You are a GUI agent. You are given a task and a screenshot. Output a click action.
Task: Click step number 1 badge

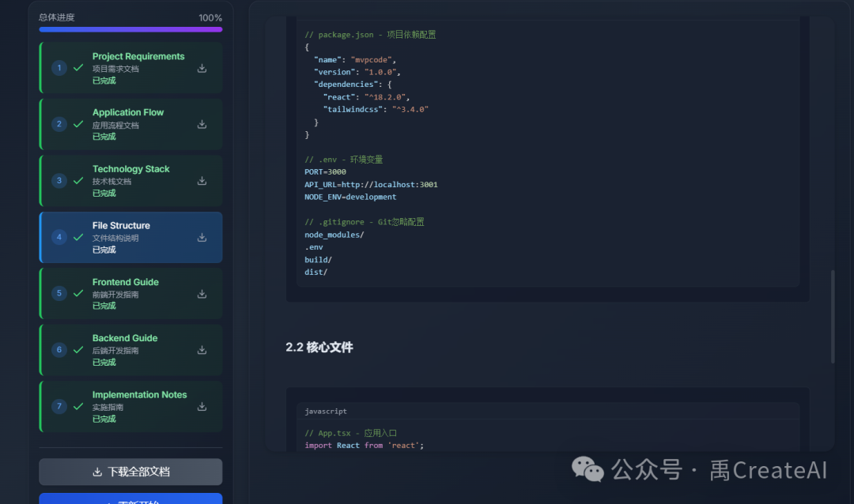(x=59, y=68)
